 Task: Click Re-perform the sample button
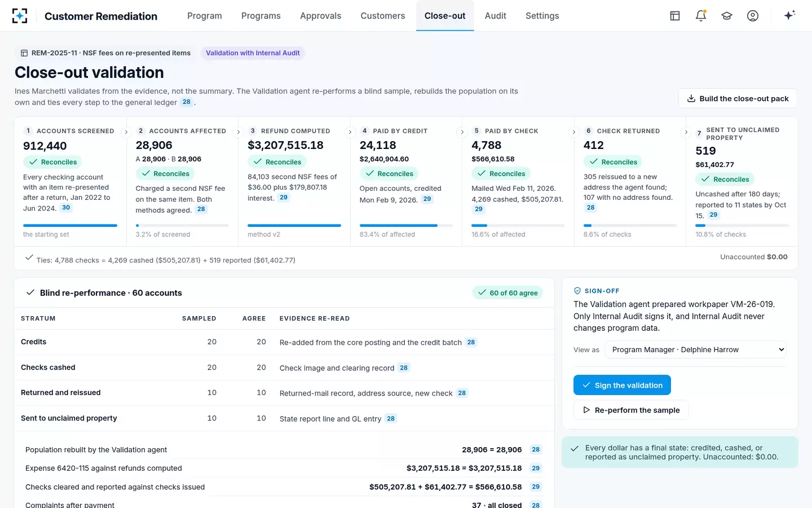630,410
